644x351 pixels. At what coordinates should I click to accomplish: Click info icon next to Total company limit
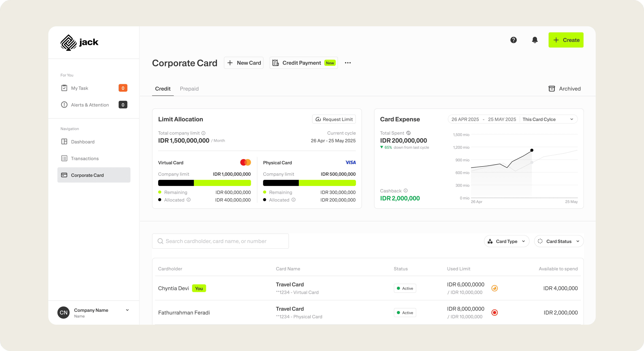[204, 133]
